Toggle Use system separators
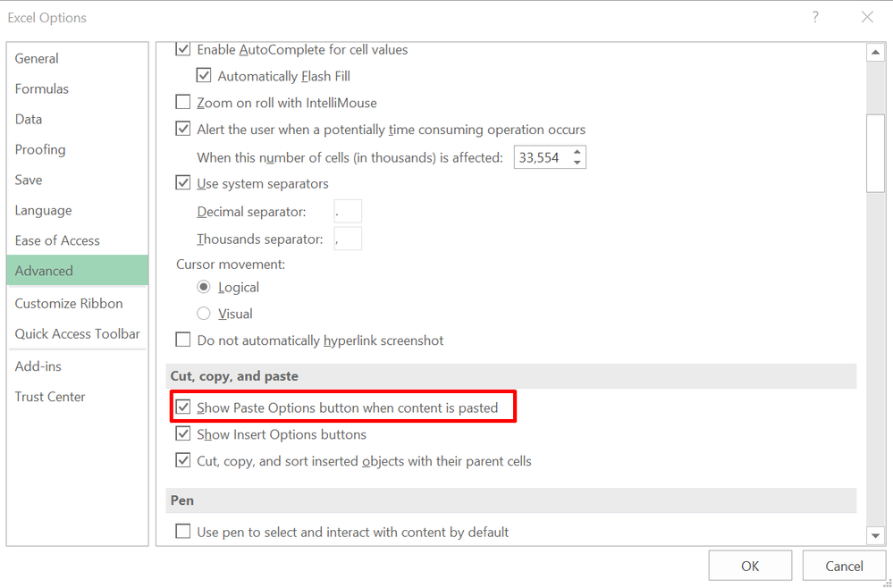Viewport: 893px width, 588px height. (x=183, y=182)
